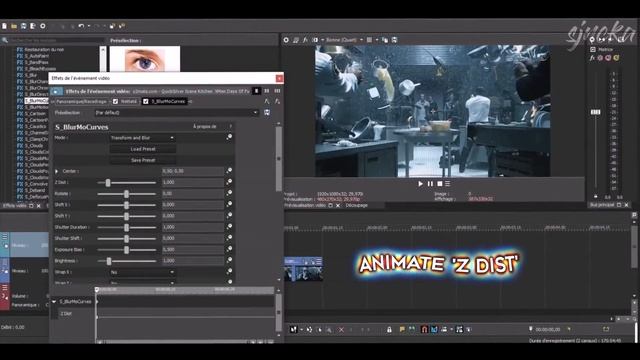Image resolution: width=640 pixels, height=360 pixels.
Task: Click the animate icon beside Mode
Action: [229, 138]
